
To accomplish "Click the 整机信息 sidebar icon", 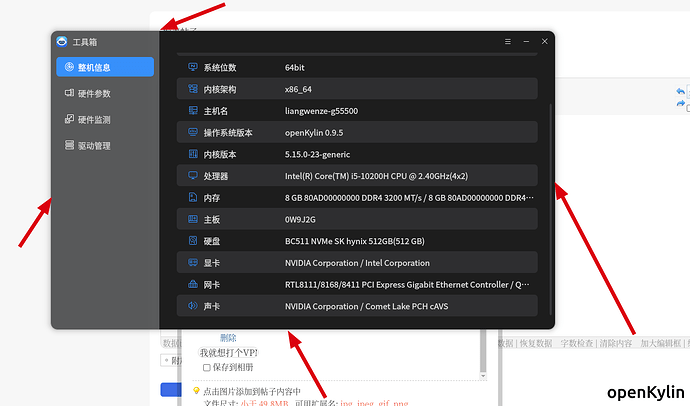I will 69,67.
